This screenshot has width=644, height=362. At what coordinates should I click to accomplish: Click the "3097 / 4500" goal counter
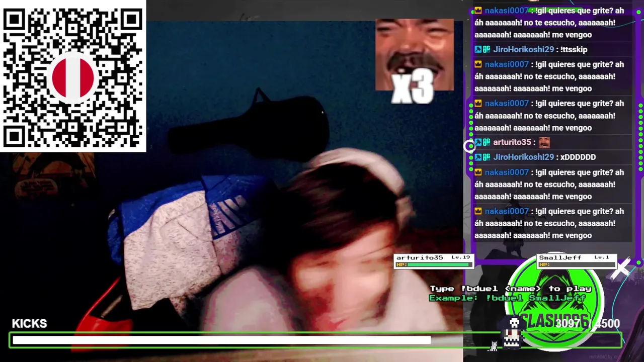tap(588, 323)
